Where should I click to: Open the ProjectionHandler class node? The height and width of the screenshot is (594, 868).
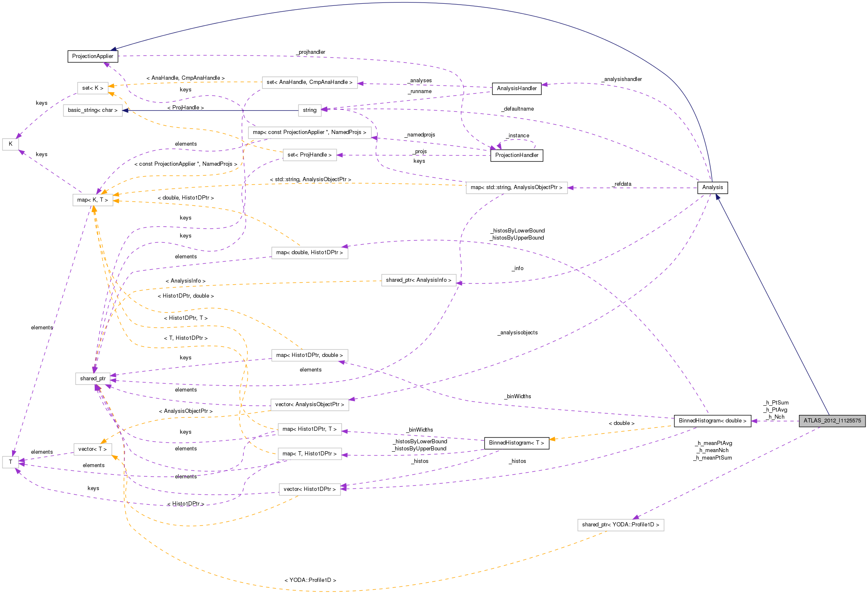517,155
